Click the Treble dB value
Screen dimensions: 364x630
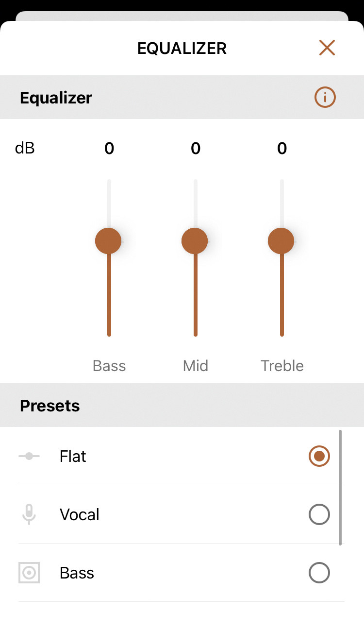pos(282,149)
